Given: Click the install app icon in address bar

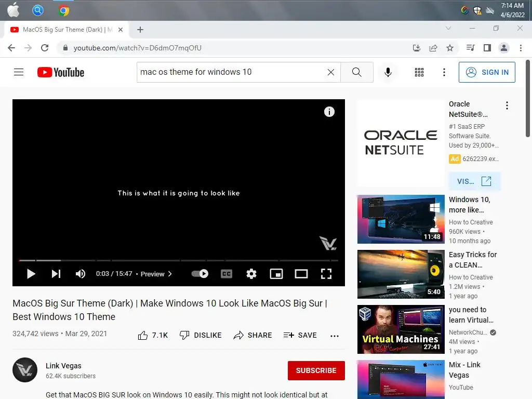Looking at the screenshot, I should point(417,48).
